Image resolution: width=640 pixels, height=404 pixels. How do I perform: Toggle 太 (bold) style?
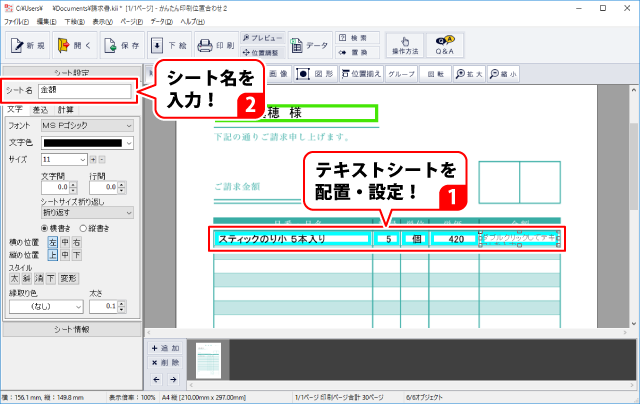[x=14, y=279]
